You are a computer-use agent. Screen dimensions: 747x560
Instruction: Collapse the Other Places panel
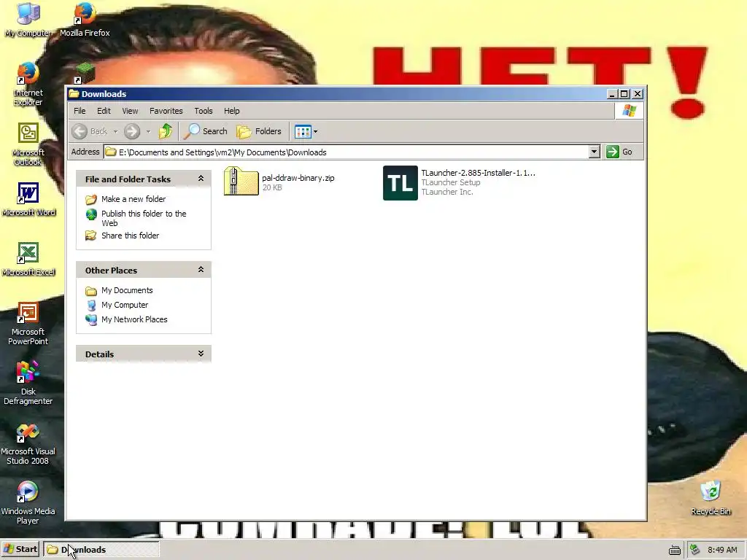coord(201,270)
